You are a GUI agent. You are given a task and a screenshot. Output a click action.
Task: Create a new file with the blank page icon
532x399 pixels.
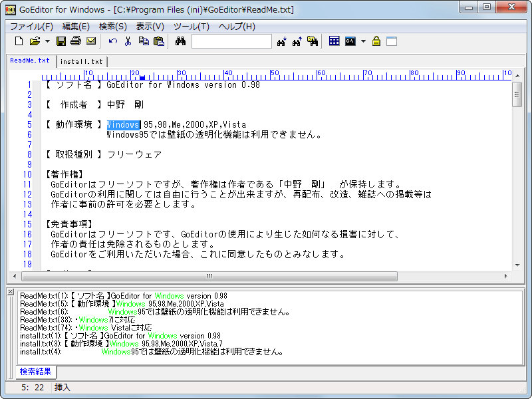pos(19,41)
